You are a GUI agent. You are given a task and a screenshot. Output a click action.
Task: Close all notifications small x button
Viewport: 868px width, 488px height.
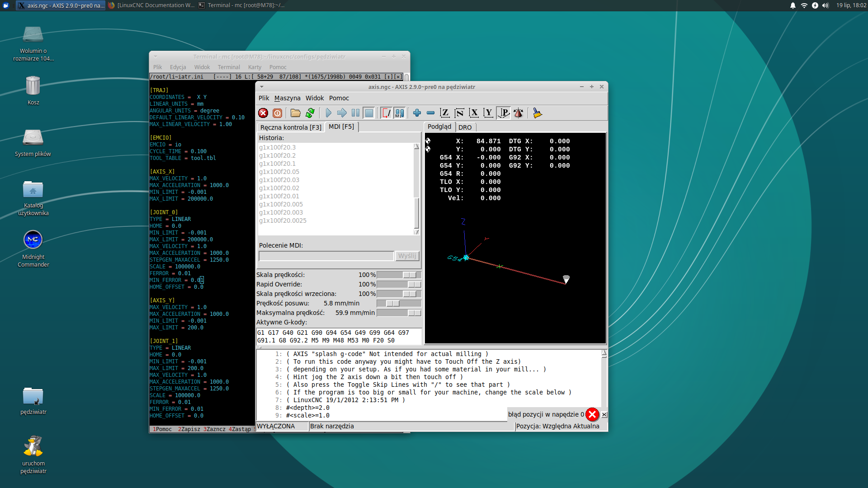[x=604, y=414]
